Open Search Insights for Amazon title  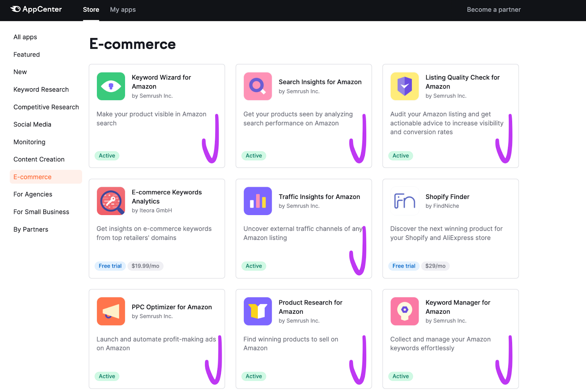[x=320, y=82]
